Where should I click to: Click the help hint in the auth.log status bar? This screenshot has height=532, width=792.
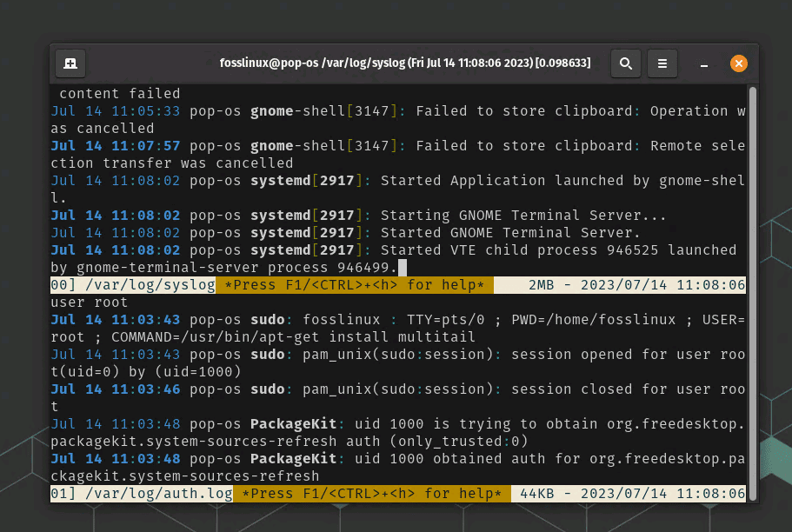(372, 494)
